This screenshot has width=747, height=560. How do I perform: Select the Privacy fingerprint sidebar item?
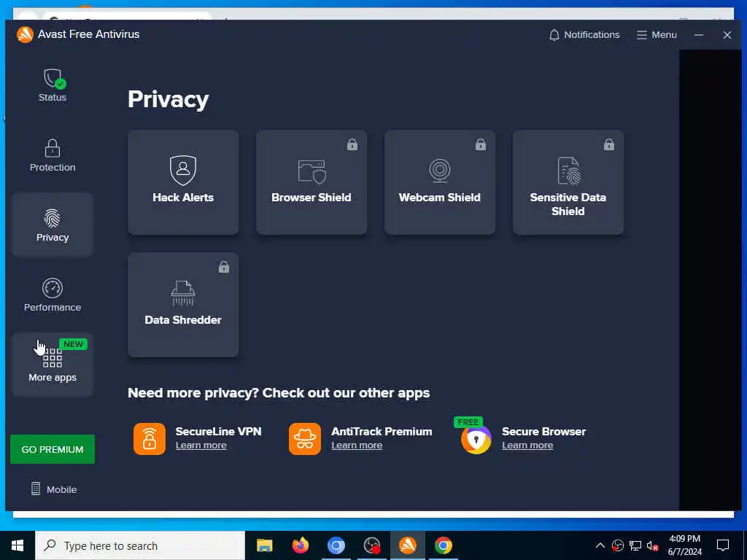point(53,225)
